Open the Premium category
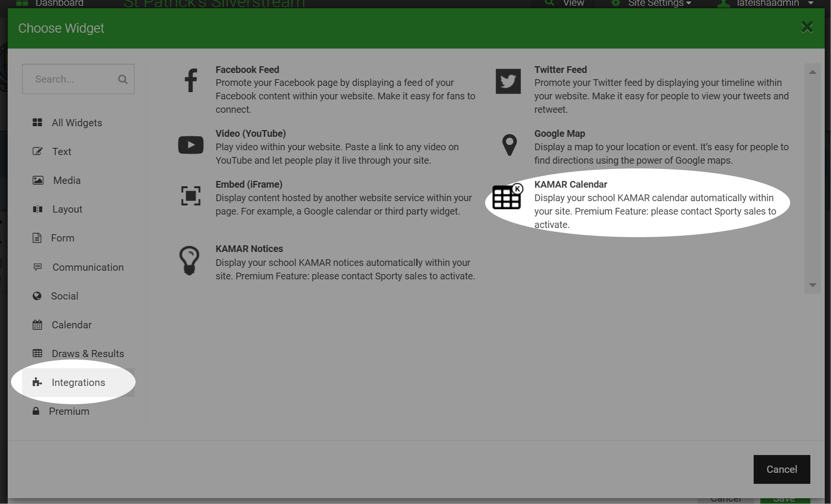The width and height of the screenshot is (831, 504). (78, 411)
